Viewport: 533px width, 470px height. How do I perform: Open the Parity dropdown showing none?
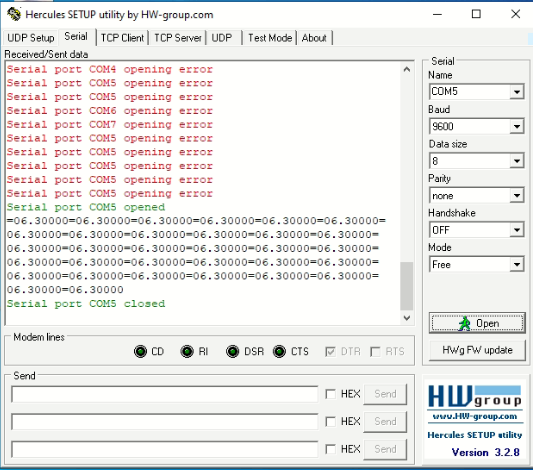tap(517, 195)
